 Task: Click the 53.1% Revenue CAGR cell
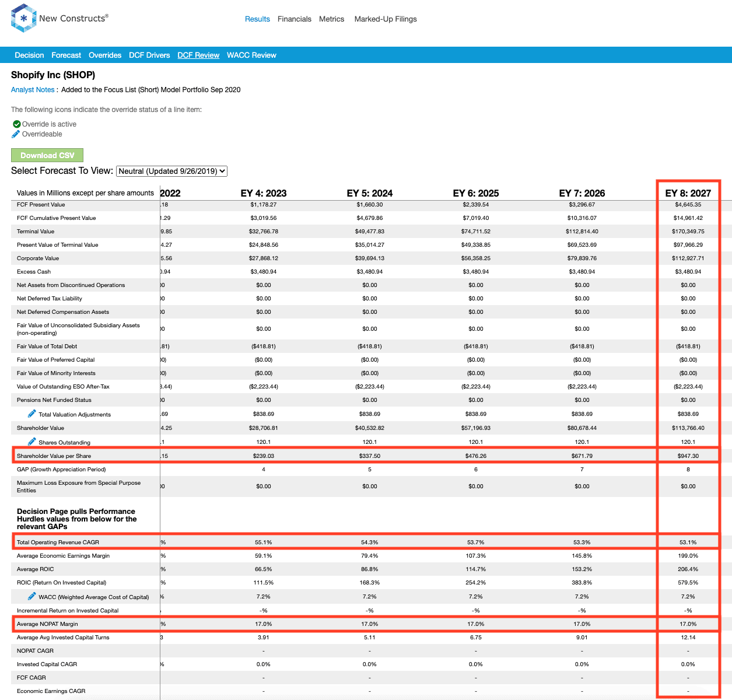click(688, 542)
